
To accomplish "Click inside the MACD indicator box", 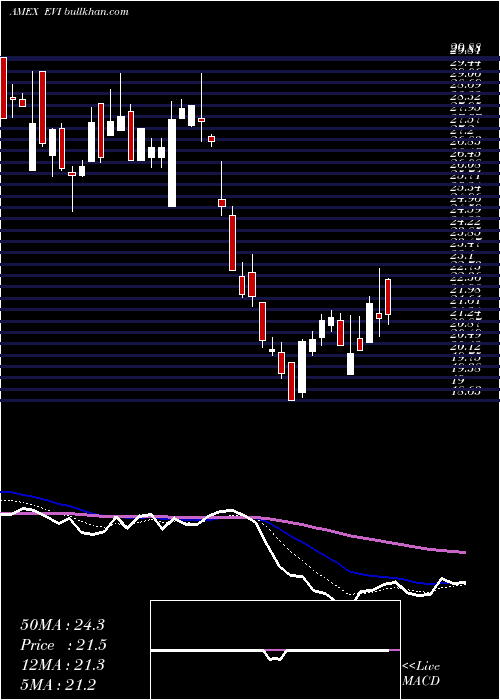I will (x=275, y=650).
